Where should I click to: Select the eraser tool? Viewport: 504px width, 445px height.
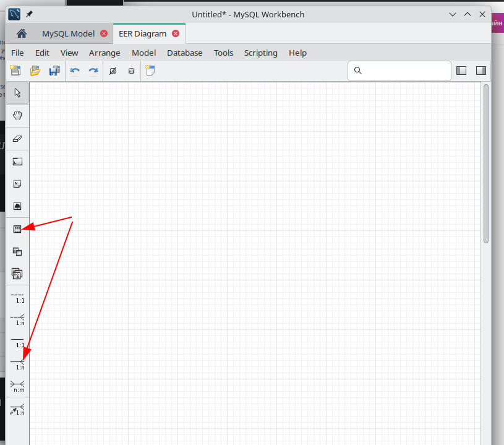click(x=17, y=139)
